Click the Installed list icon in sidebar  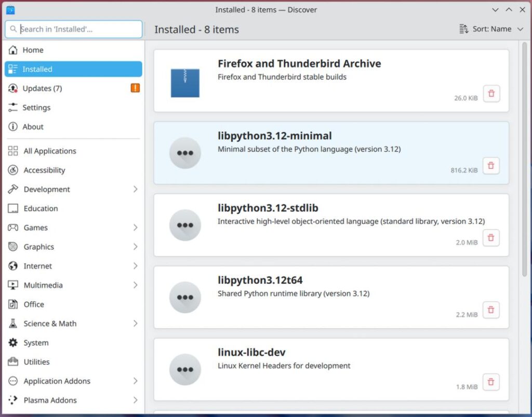point(13,69)
